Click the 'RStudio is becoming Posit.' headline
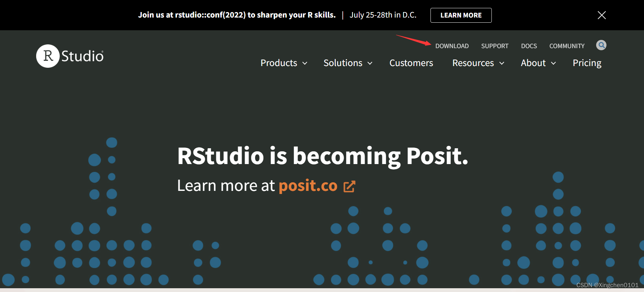Image resolution: width=644 pixels, height=292 pixels. (x=323, y=156)
